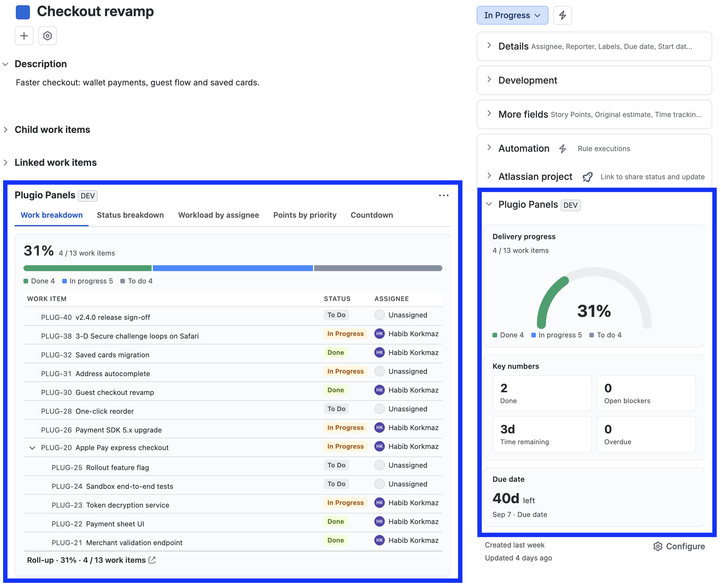Screen dimensions: 721x588
Task: Click Habib Korkmaz avatar on PLUG-38 row
Action: coord(379,334)
